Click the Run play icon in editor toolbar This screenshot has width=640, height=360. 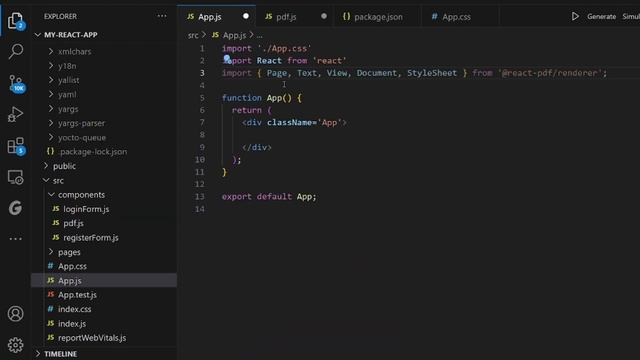coord(575,16)
